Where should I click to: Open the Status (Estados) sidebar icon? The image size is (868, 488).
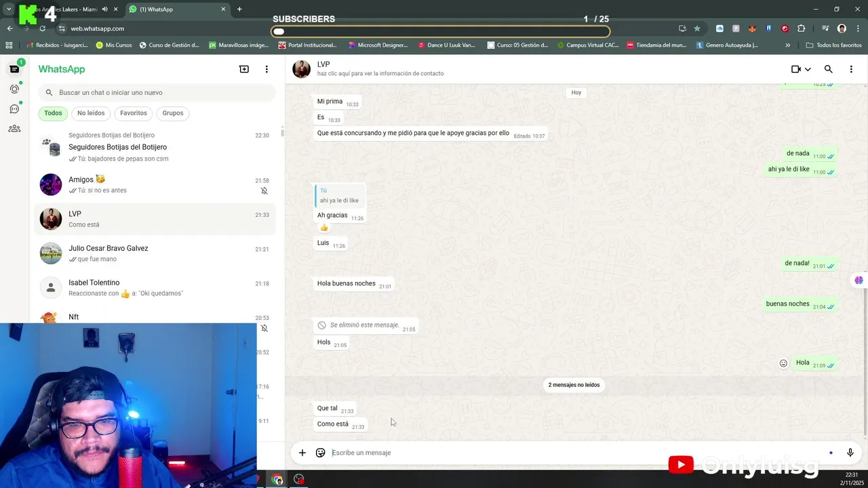[x=14, y=89]
